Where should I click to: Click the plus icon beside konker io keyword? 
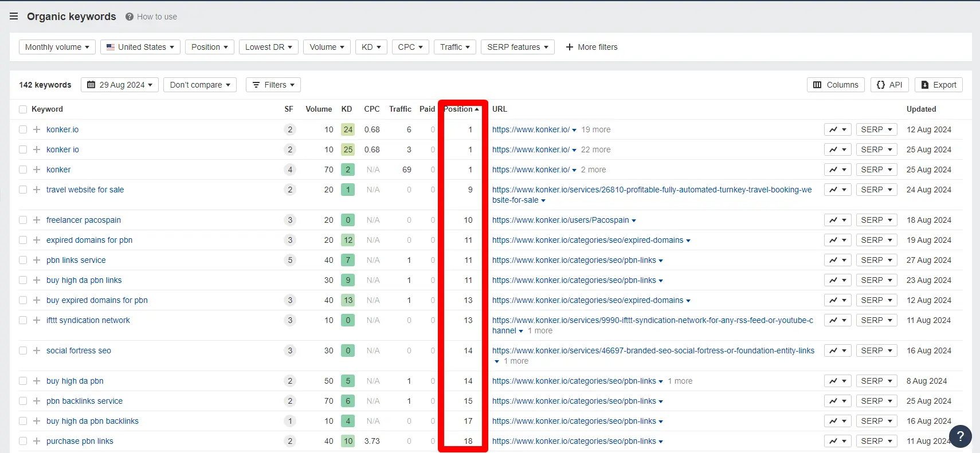[x=37, y=149]
